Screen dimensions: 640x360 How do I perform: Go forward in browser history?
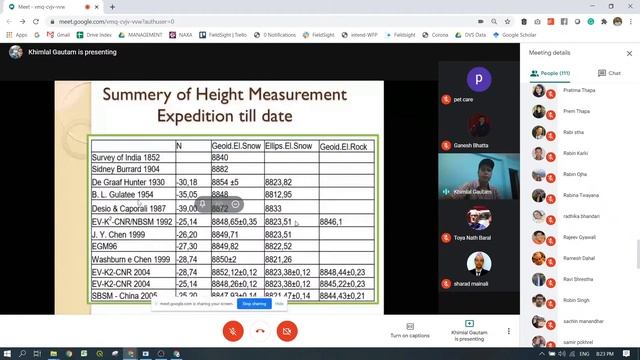22,22
